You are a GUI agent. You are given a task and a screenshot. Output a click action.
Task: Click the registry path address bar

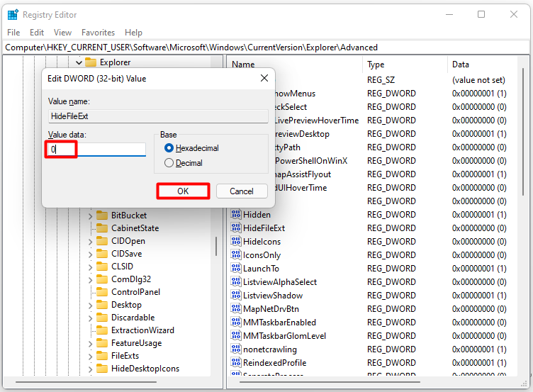tap(266, 47)
